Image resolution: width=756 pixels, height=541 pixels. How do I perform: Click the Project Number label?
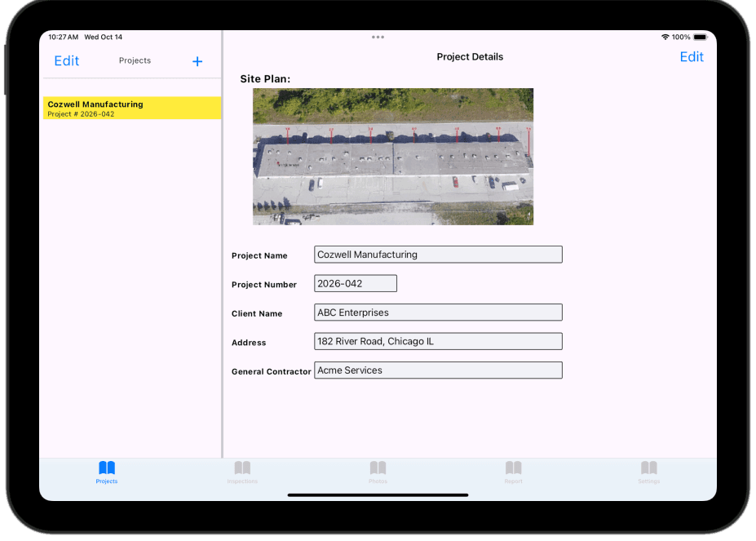pyautogui.click(x=263, y=285)
